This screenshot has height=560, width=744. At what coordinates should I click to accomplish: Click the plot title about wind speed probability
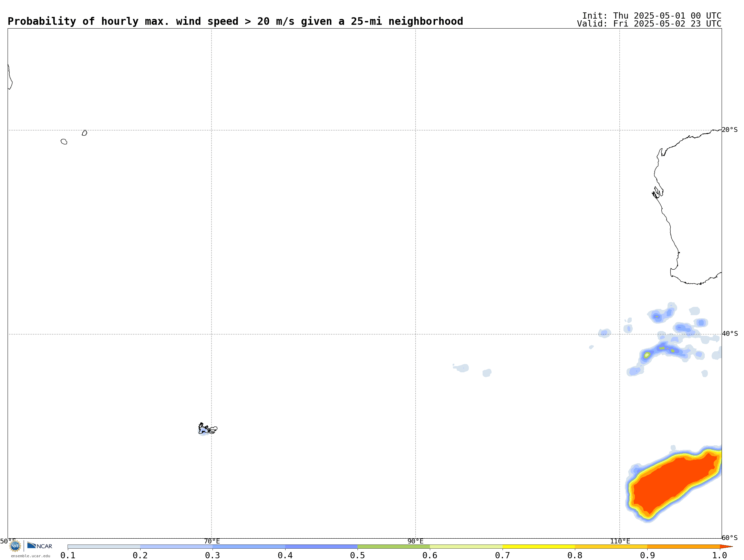point(235,21)
